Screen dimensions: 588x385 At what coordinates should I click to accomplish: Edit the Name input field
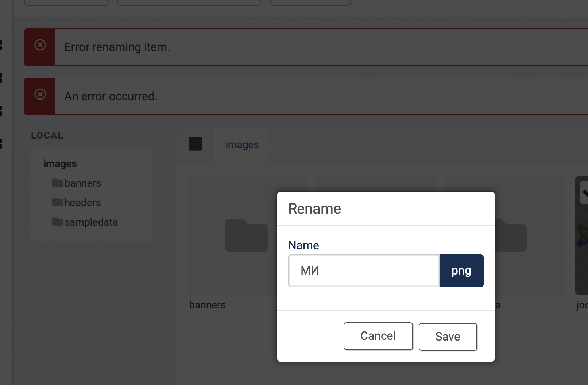(364, 271)
